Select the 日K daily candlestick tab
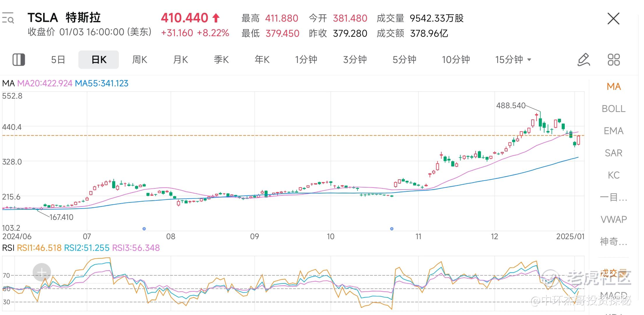This screenshot has width=644, height=315. 98,60
